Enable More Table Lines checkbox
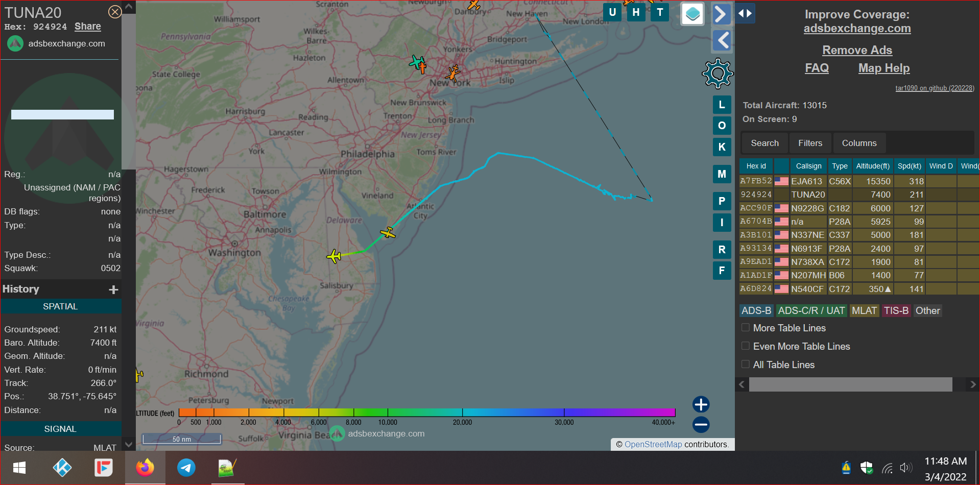980x485 pixels. pos(746,327)
